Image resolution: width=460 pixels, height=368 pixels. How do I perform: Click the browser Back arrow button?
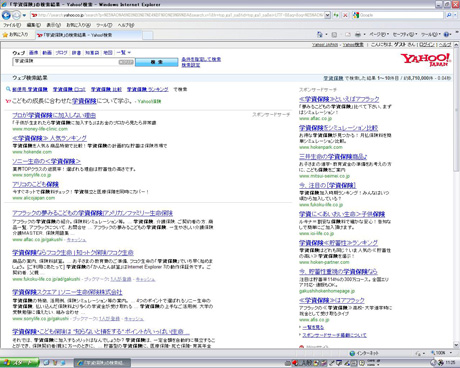pos(6,15)
